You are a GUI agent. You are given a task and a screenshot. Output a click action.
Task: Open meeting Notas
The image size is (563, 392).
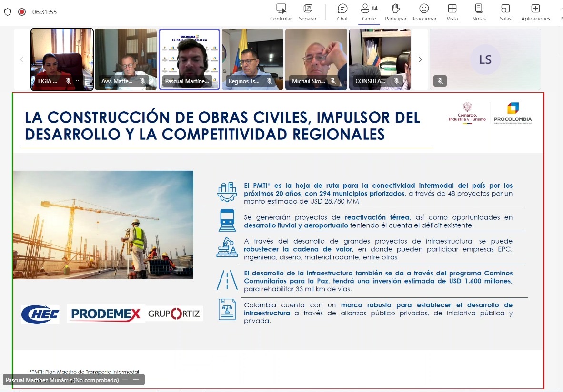(479, 12)
